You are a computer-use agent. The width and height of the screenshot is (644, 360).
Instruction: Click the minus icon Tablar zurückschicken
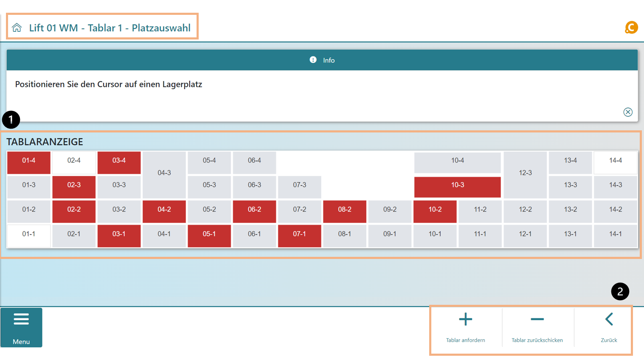point(537,320)
